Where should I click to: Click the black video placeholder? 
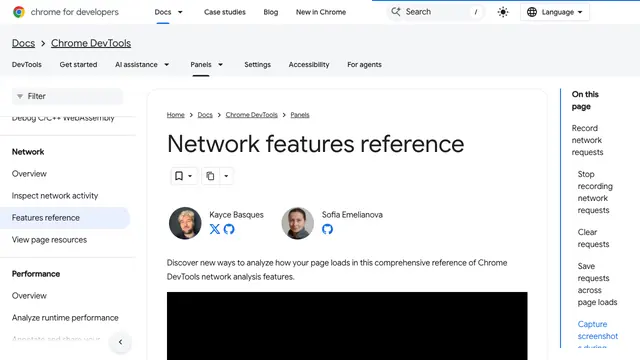(347, 326)
